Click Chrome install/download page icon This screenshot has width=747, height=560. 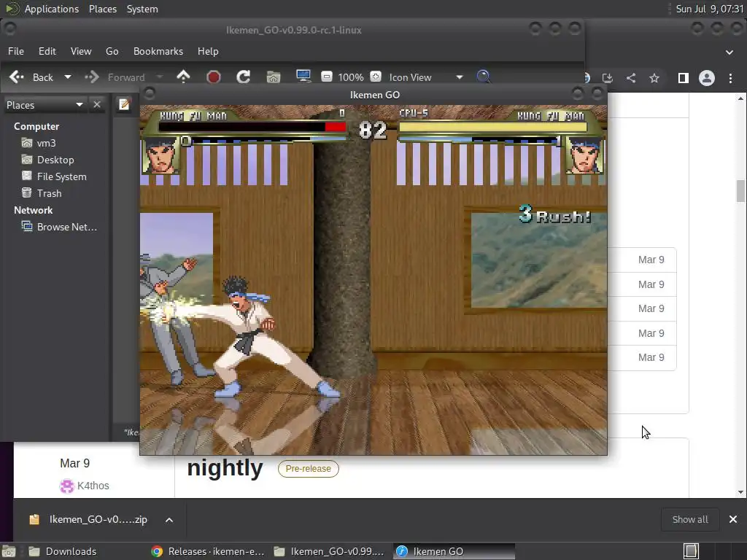pos(608,77)
